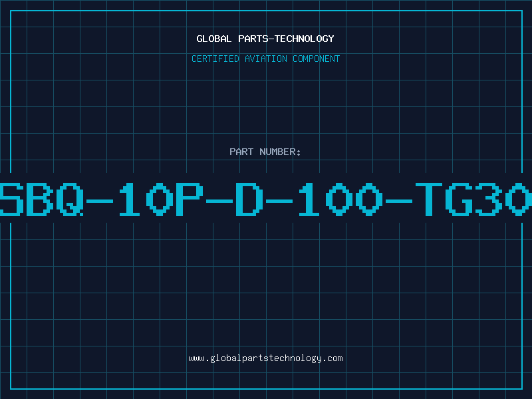Click the first dash after SBQ
The image size is (532, 399).
(100, 201)
